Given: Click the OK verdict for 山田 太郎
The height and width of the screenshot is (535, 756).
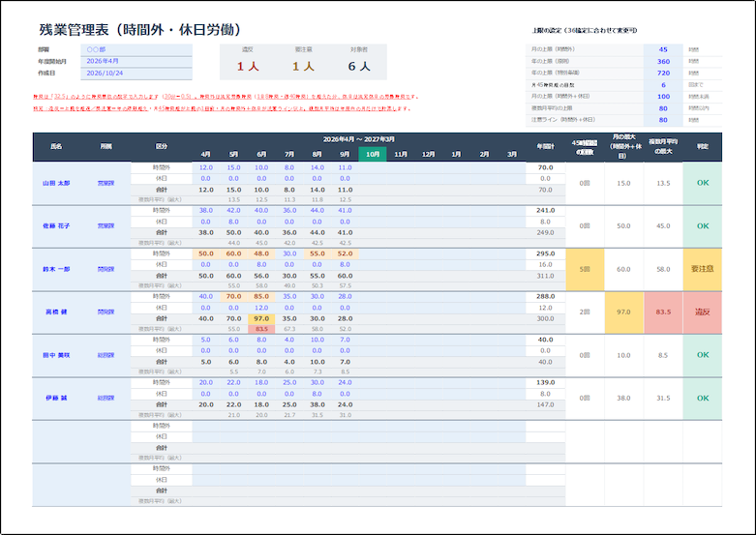Looking at the screenshot, I should pos(703,183).
